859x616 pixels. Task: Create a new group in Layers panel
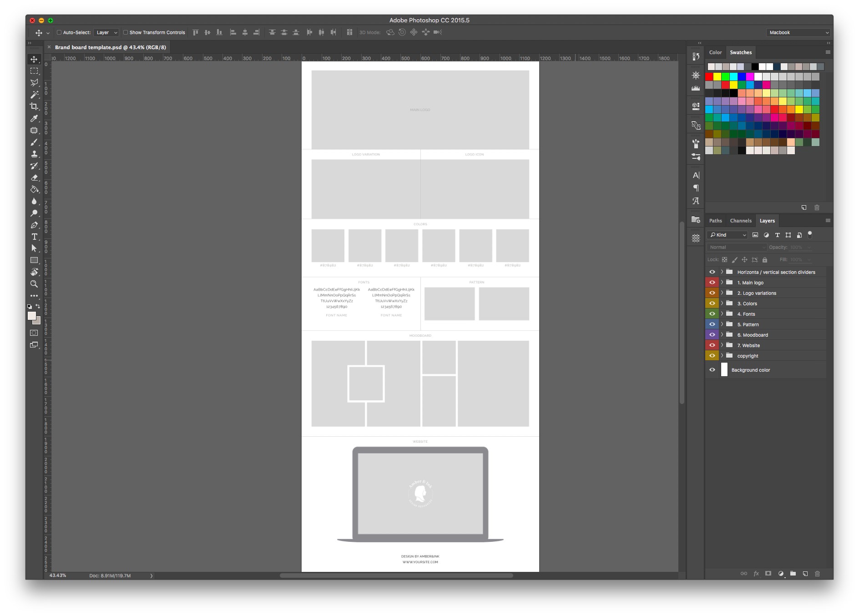(793, 574)
